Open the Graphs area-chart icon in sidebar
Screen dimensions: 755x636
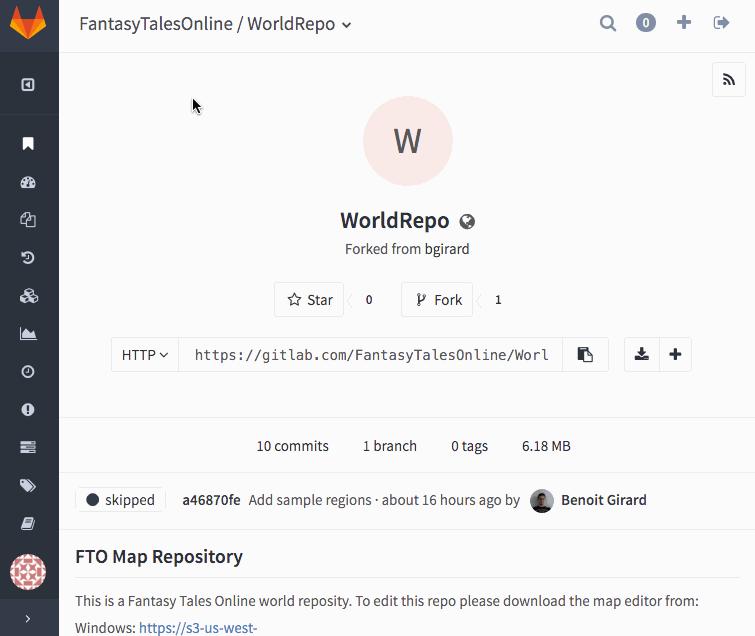click(28, 333)
